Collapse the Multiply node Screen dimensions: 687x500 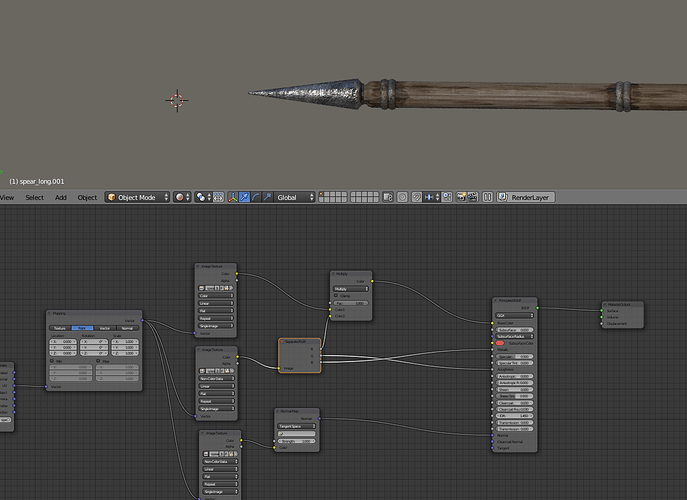(x=333, y=274)
